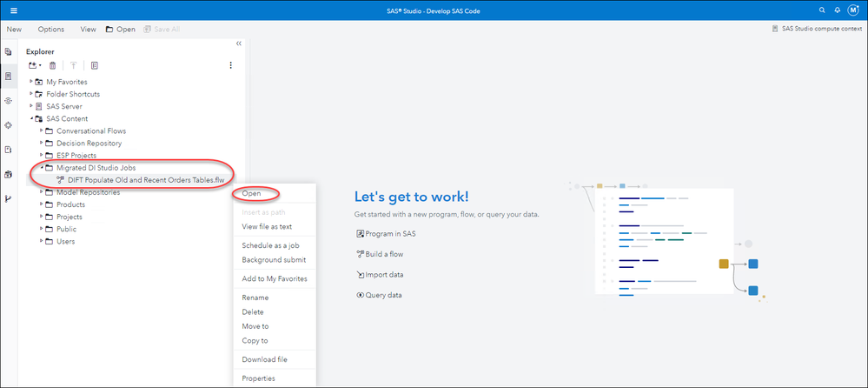This screenshot has width=868, height=388.
Task: Expand the My Favorites tree node
Action: point(31,81)
